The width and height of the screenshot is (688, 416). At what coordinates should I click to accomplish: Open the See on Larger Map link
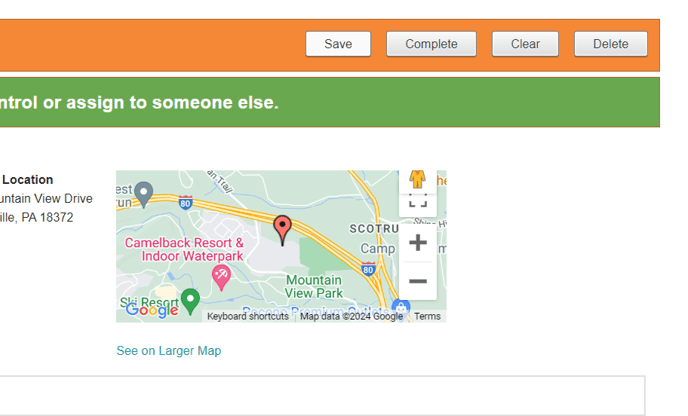(x=168, y=351)
